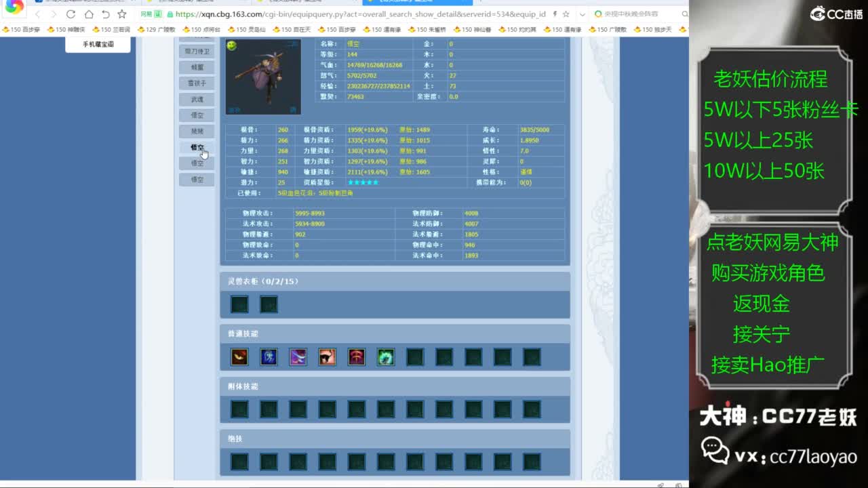Click the 法术攻击 value 5934-8900
The width and height of the screenshot is (868, 488).
(310, 224)
